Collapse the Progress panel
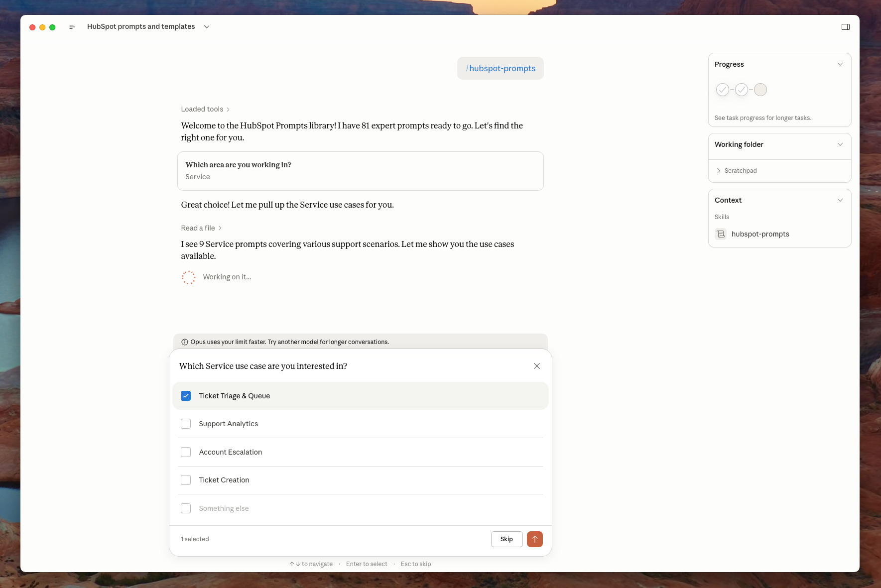881x588 pixels. click(840, 64)
